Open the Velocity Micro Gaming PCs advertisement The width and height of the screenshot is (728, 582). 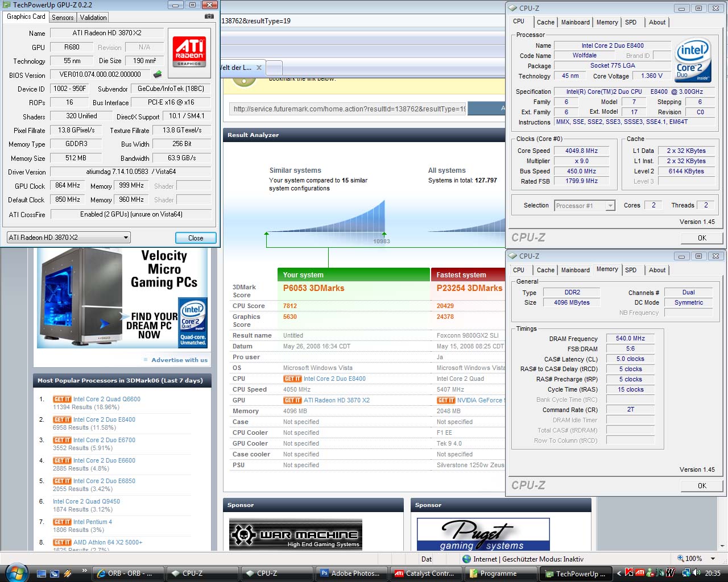coord(122,298)
